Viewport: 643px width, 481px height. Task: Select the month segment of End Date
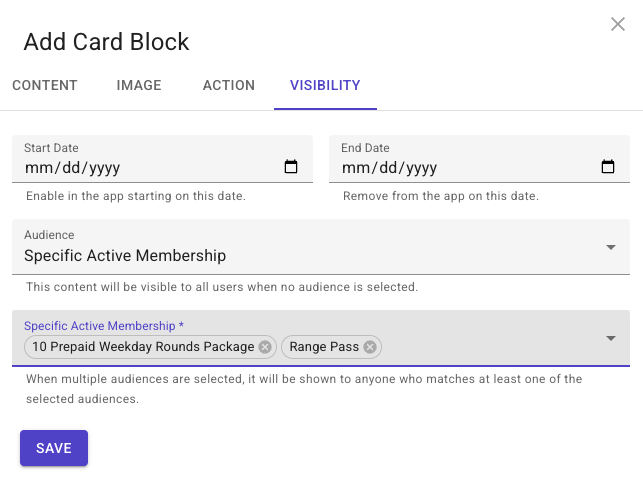[x=356, y=167]
